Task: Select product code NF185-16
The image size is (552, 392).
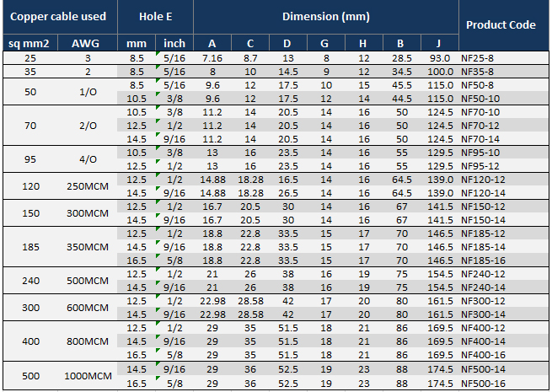Action: 483,260
